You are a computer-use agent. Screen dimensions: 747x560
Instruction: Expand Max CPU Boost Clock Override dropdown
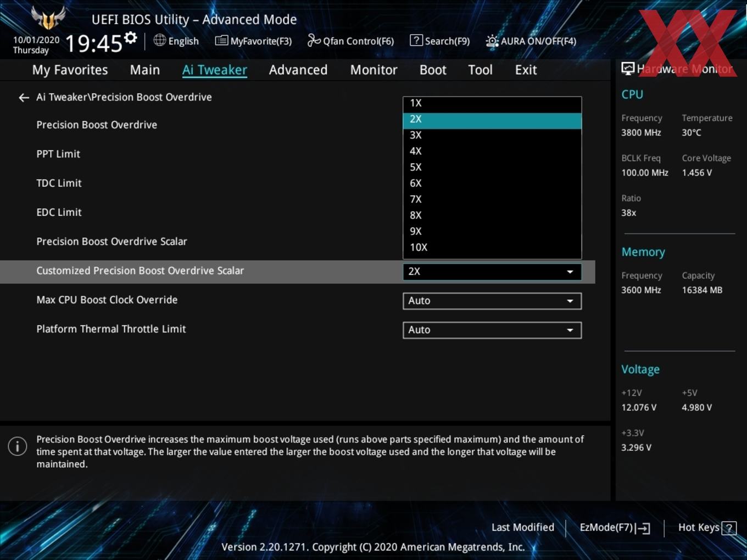tap(492, 301)
